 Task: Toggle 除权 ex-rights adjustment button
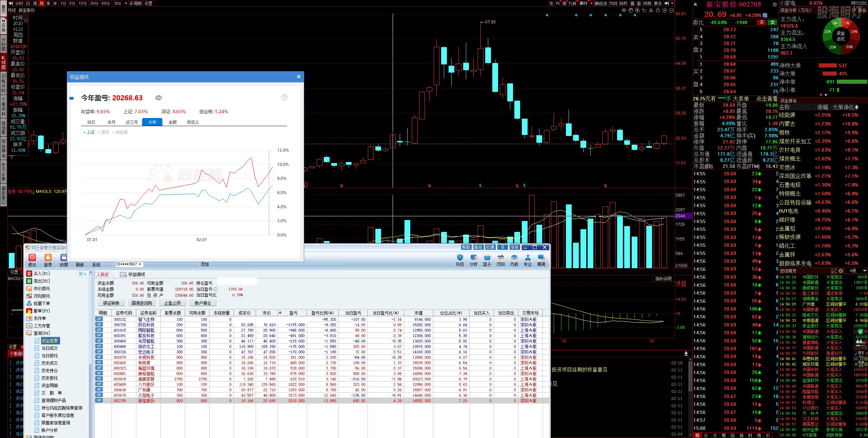pos(624,3)
